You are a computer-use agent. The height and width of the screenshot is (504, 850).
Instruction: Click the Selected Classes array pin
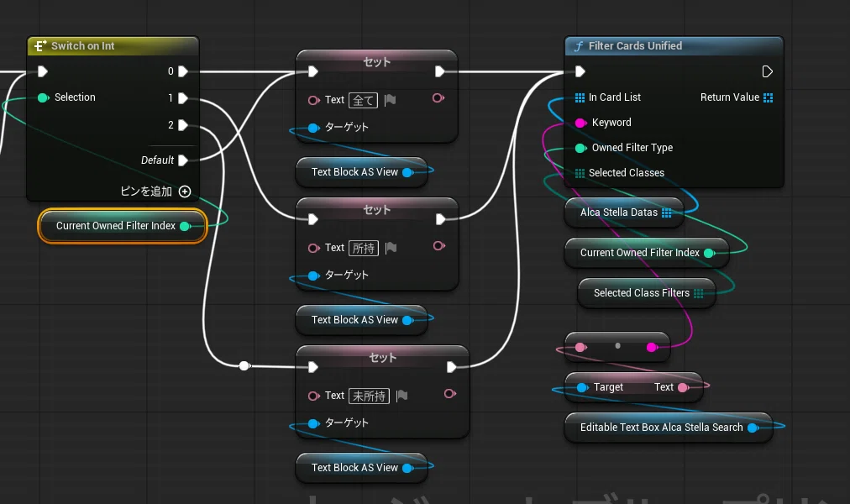pos(580,173)
